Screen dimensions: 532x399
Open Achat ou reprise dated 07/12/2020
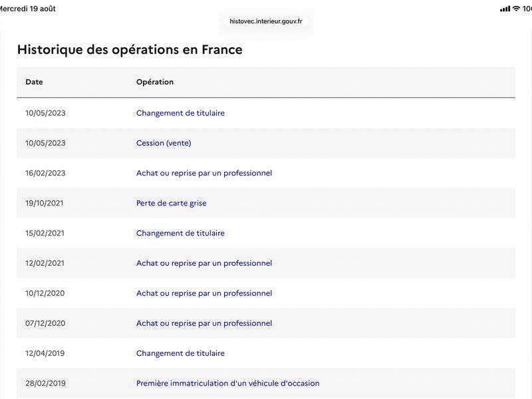(204, 323)
